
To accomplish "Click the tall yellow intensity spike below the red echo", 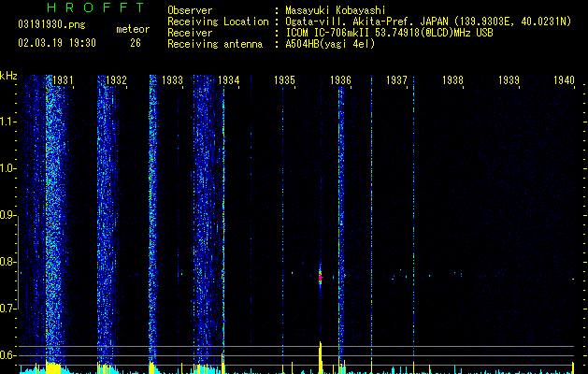I will click(321, 357).
